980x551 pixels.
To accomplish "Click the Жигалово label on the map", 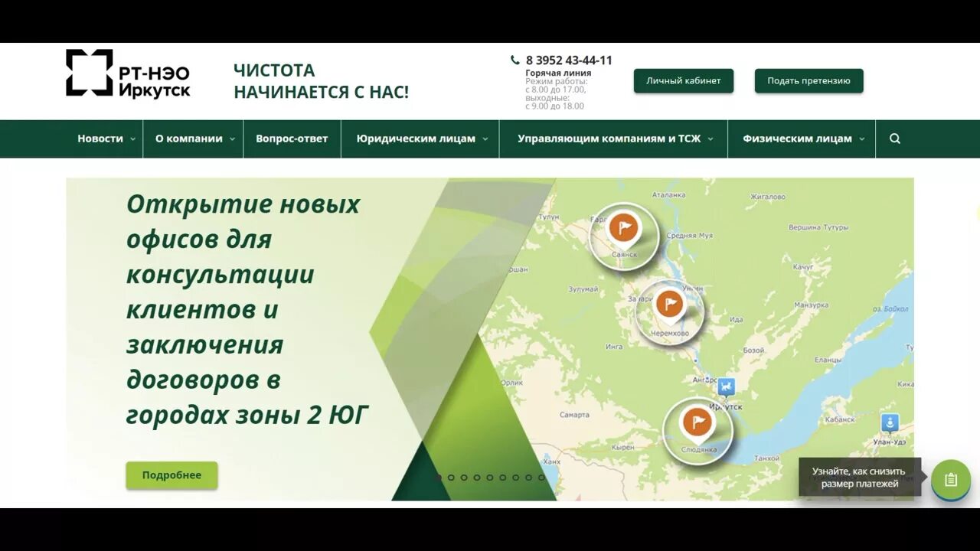I will (767, 197).
